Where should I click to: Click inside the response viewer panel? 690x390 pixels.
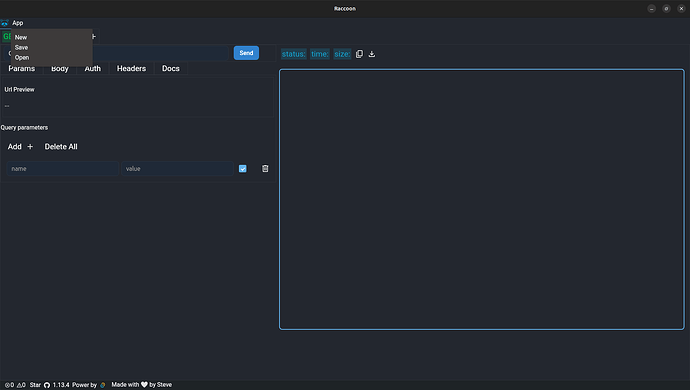(481, 199)
